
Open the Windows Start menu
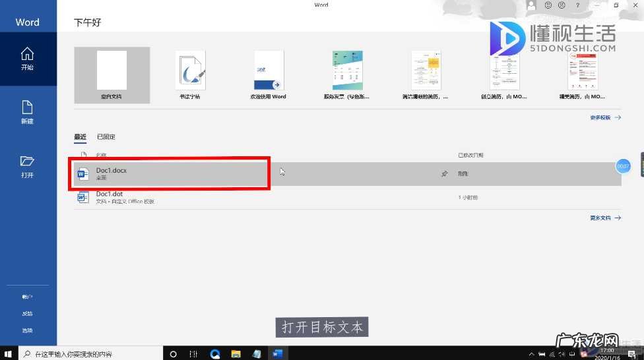8,353
